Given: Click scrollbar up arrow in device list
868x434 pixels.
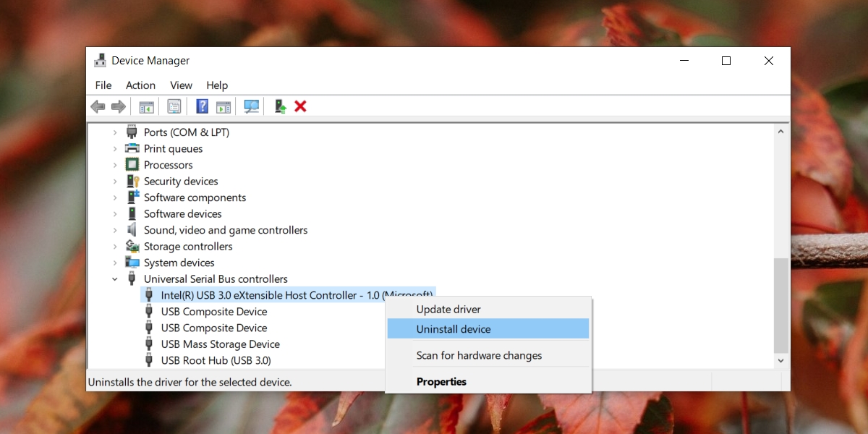Looking at the screenshot, I should 780,132.
